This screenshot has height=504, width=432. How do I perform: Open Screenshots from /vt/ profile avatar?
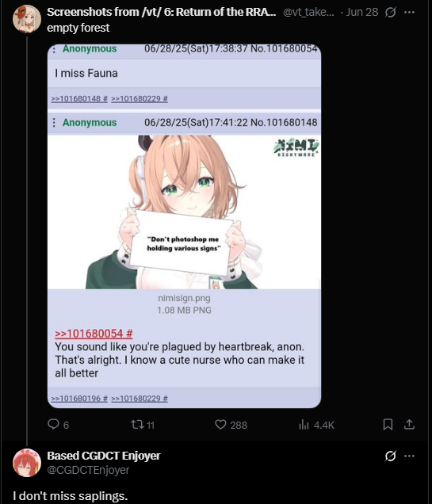[x=27, y=19]
